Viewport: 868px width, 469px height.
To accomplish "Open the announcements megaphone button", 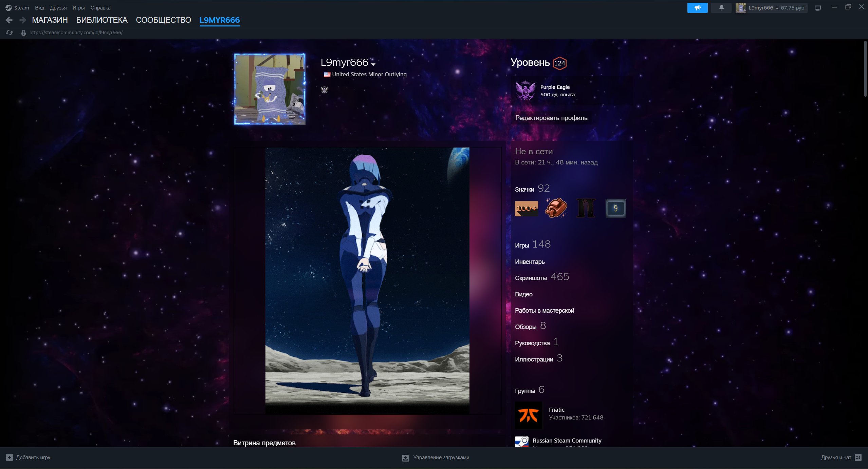I will [697, 7].
